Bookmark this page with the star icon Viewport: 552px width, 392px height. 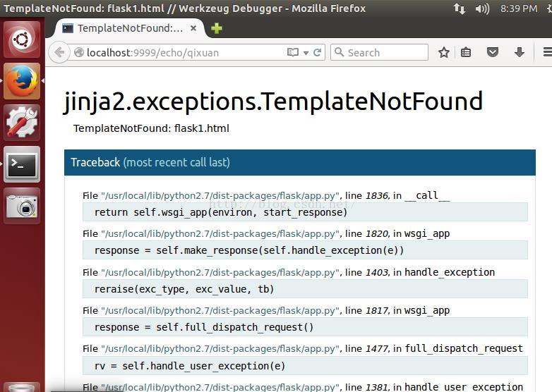[x=444, y=52]
